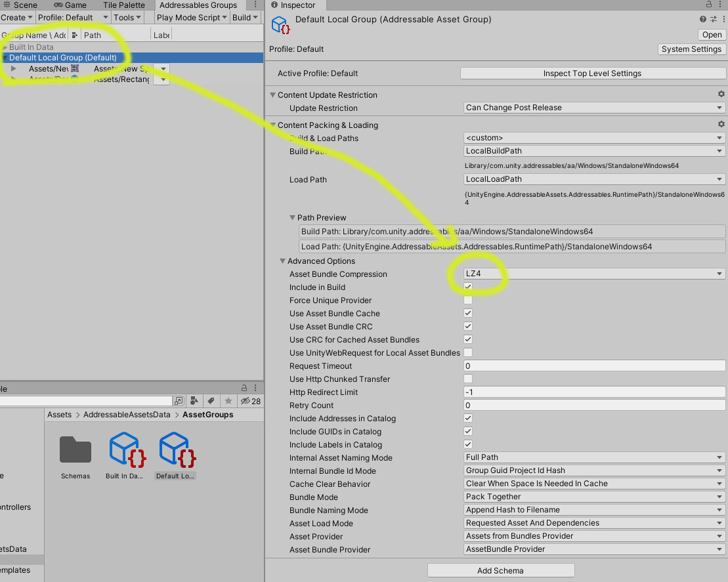The image size is (728, 582).
Task: Click search by type icon in Project panel
Action: 194,400
